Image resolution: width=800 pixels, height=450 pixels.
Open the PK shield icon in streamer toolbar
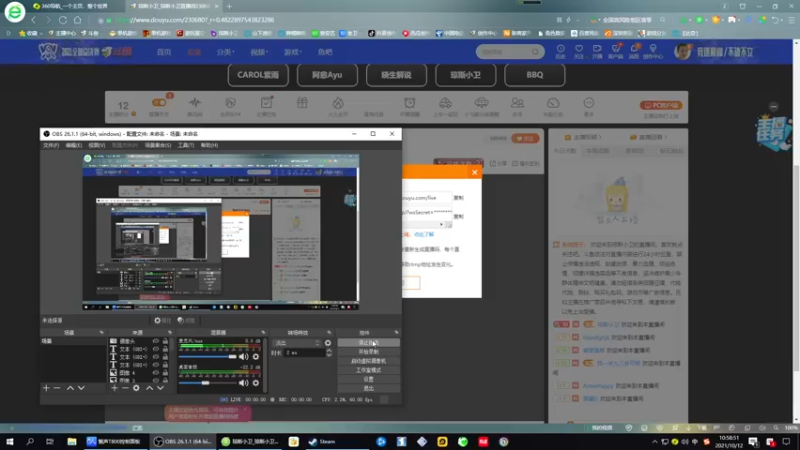point(231,103)
